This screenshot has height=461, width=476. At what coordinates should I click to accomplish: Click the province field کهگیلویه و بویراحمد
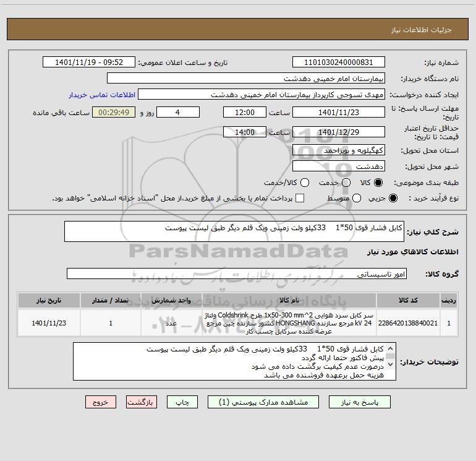pyautogui.click(x=339, y=150)
